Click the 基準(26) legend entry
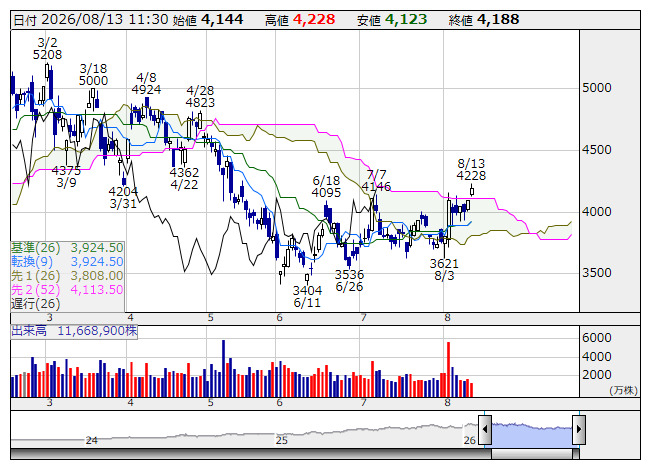Image resolution: width=653 pixels, height=470 pixels. click(x=67, y=248)
